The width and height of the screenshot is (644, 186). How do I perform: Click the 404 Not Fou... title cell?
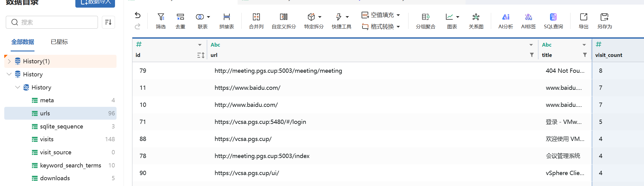tap(565, 71)
